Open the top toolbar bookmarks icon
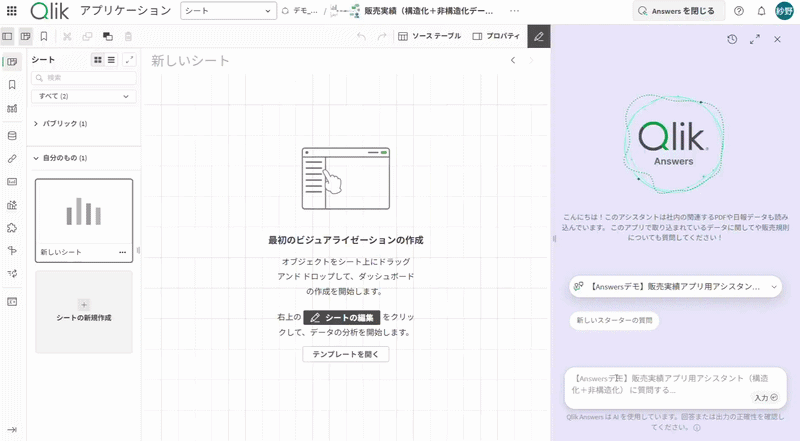 (44, 36)
